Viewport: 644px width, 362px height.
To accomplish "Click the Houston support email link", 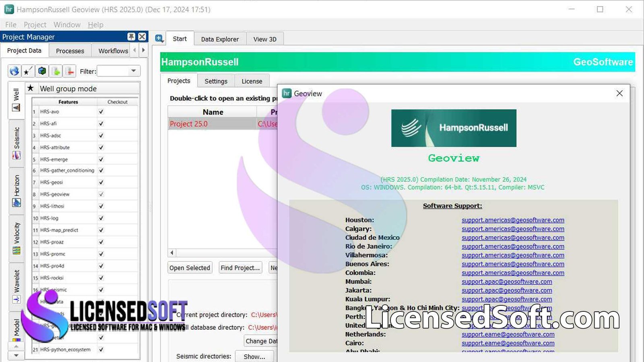I will (512, 220).
